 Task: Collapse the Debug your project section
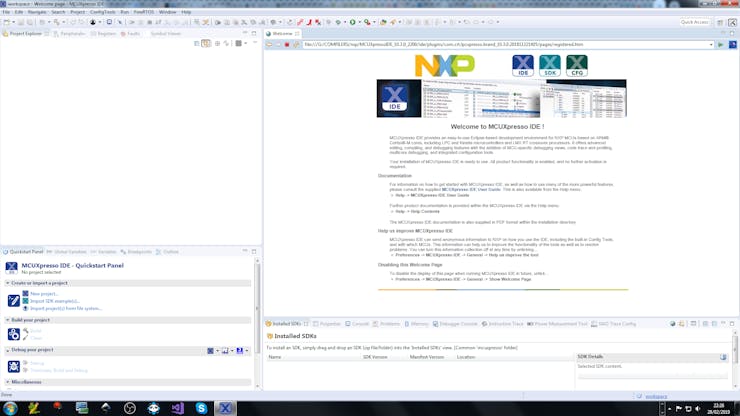coord(8,350)
